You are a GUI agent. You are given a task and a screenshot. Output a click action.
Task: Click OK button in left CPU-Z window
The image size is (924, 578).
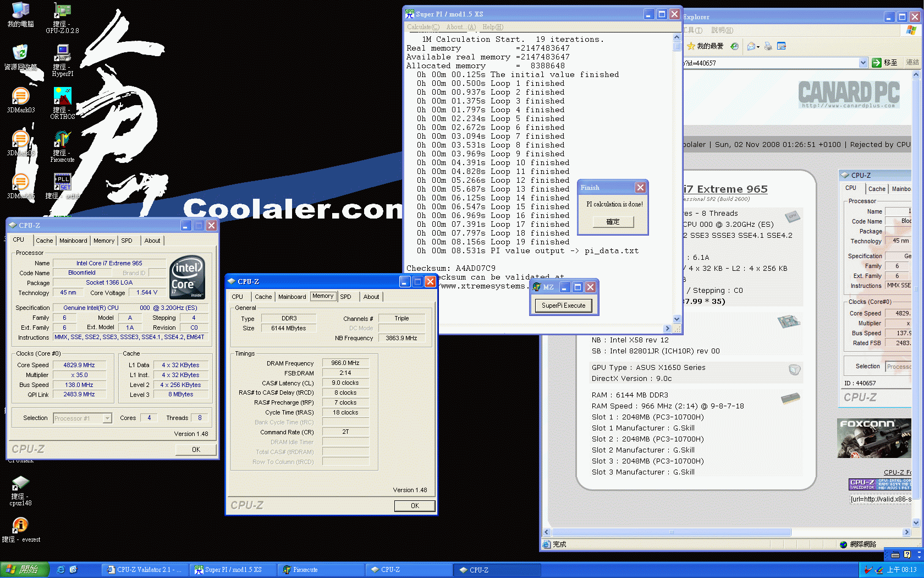[x=196, y=450]
